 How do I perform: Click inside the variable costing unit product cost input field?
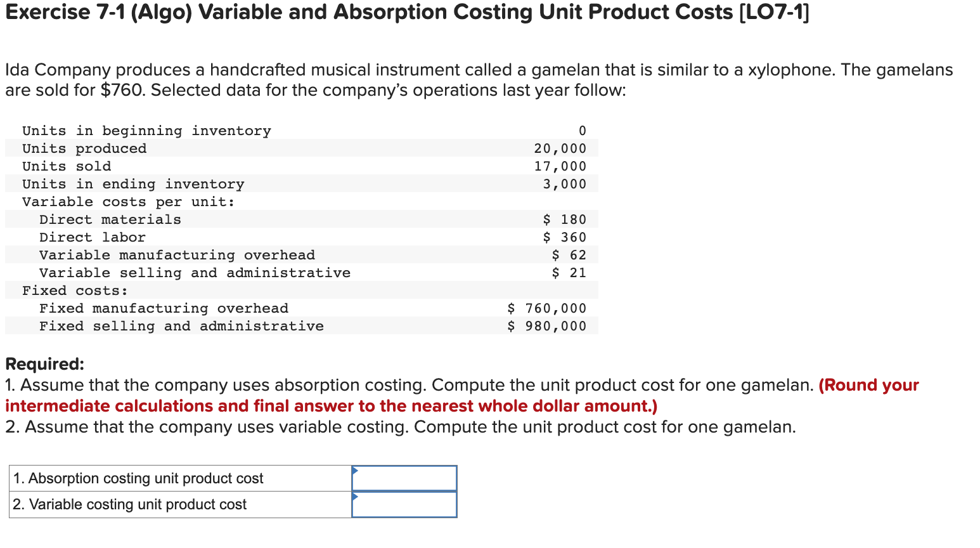[406, 504]
